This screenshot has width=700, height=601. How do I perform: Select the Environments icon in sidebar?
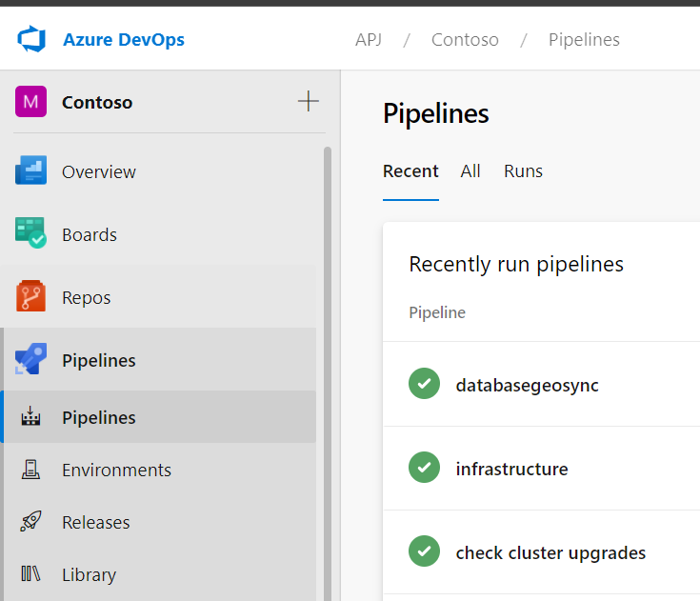pos(30,470)
